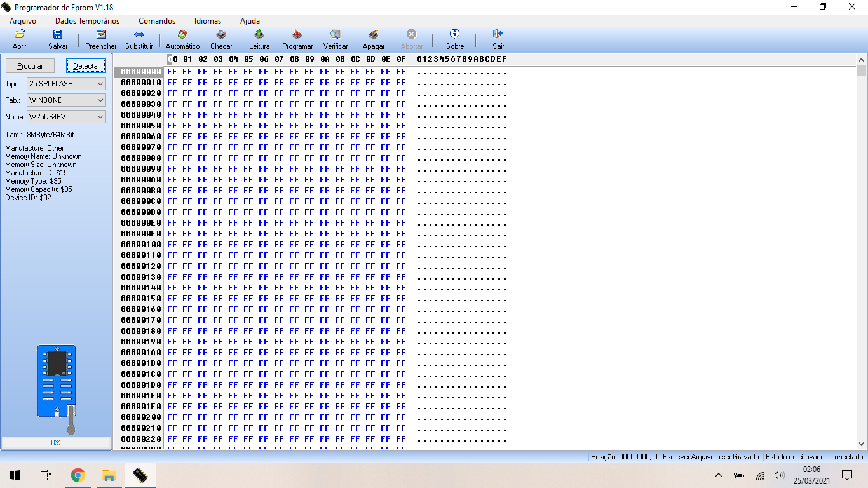This screenshot has height=488, width=868.
Task: Click Estado do Gravador: Conectado status
Action: [x=815, y=457]
